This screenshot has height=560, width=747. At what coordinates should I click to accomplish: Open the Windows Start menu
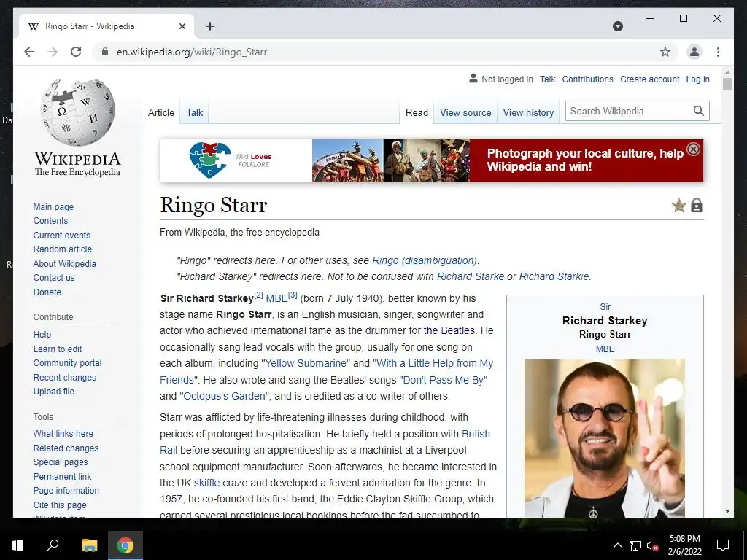coord(18,545)
